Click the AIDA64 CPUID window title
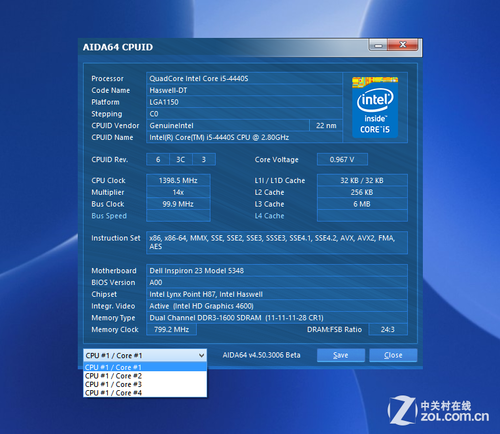 tap(118, 47)
